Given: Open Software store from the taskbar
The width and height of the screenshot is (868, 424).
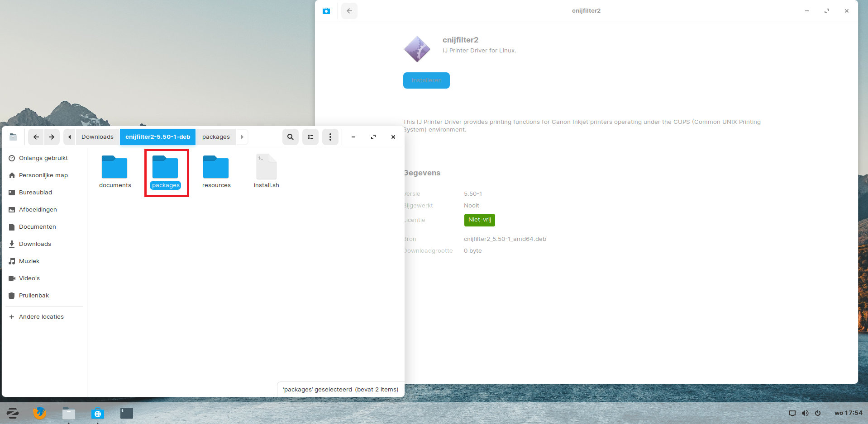Looking at the screenshot, I should pyautogui.click(x=97, y=413).
